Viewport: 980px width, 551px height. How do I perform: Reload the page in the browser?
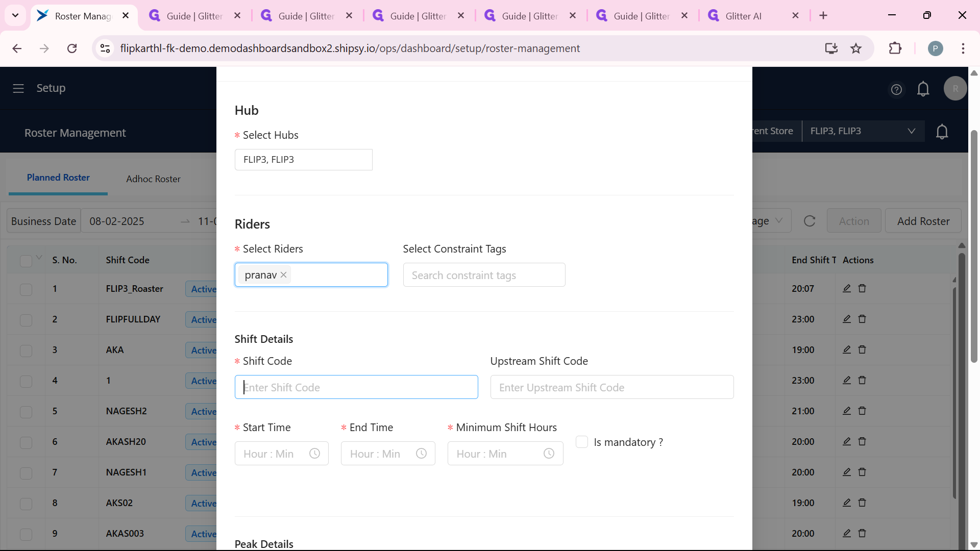[72, 48]
